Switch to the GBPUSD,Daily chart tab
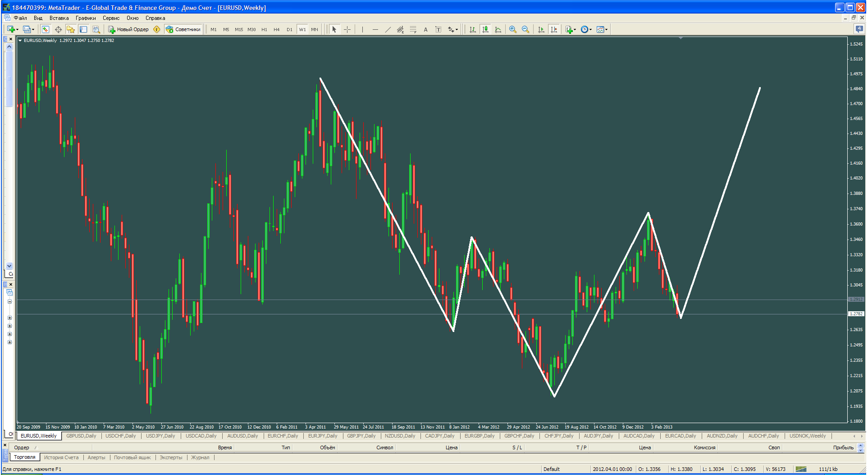 pyautogui.click(x=81, y=436)
